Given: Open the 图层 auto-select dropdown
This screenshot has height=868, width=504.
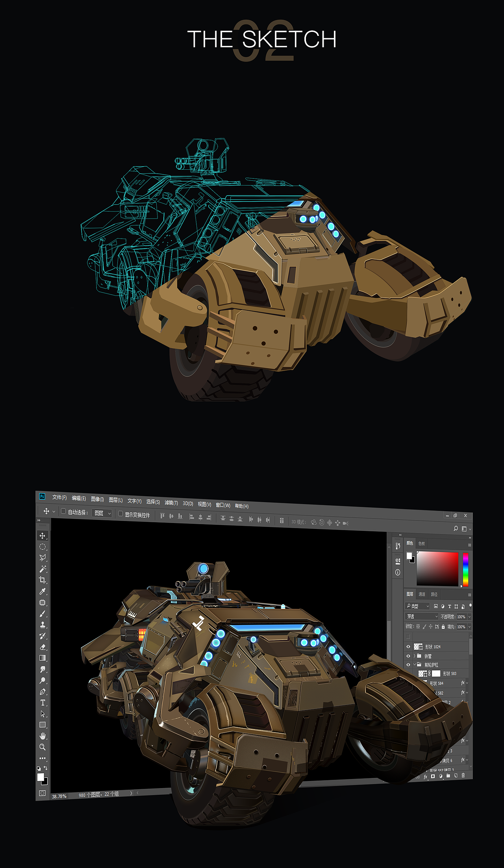Looking at the screenshot, I should (102, 513).
